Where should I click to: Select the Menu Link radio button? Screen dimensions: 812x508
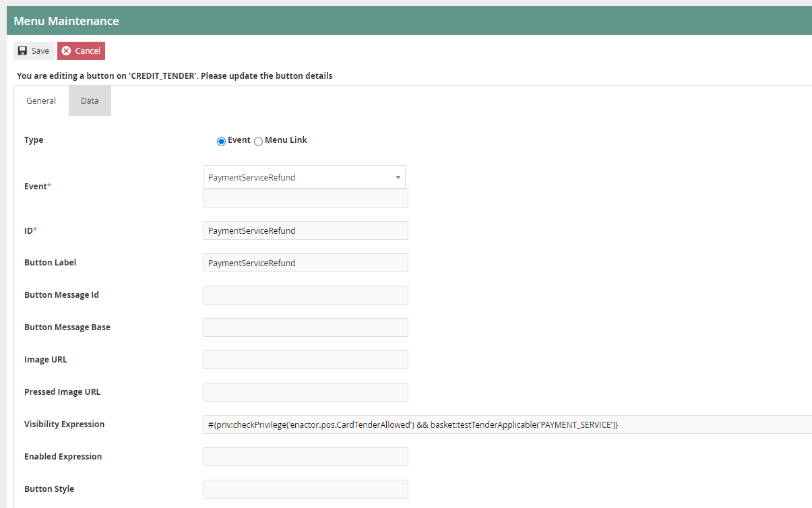coord(258,141)
